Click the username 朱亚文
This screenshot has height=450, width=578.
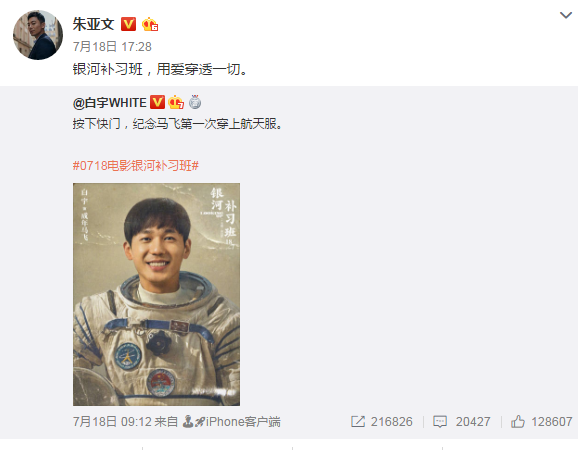(x=93, y=24)
